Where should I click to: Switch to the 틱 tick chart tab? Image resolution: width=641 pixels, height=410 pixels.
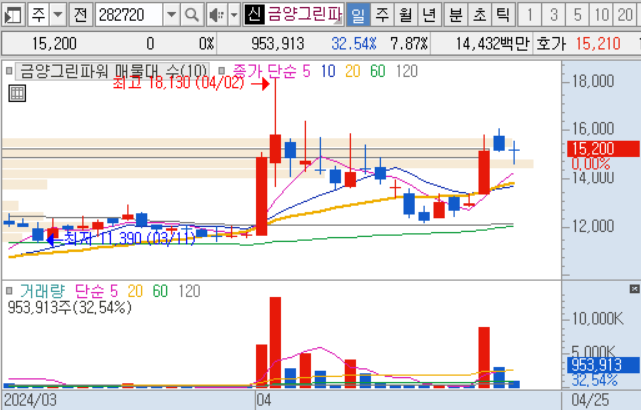pos(503,15)
